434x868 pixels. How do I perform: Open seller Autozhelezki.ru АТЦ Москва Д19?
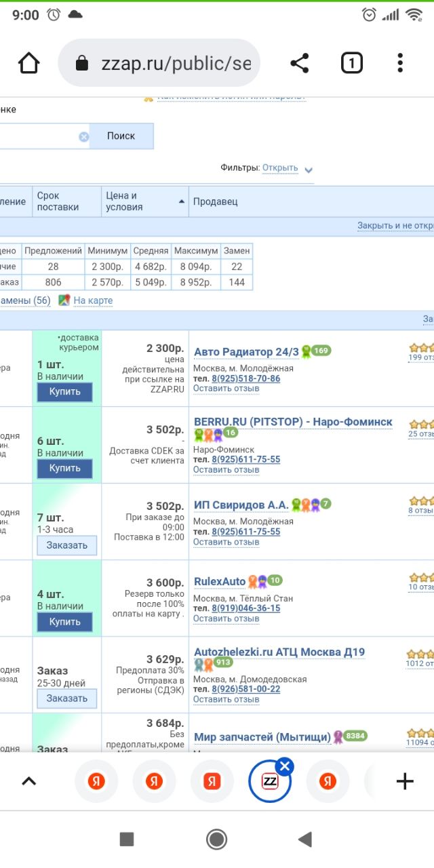coord(279,652)
